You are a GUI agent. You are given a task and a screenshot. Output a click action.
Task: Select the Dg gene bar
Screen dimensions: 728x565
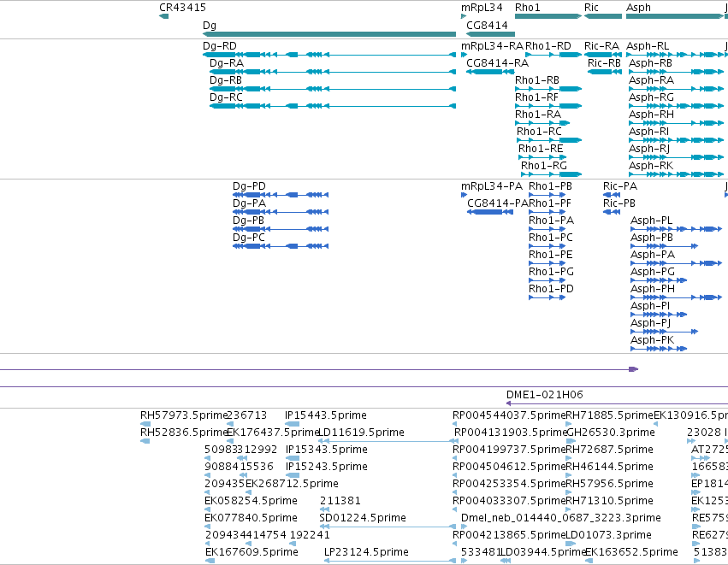point(329,34)
